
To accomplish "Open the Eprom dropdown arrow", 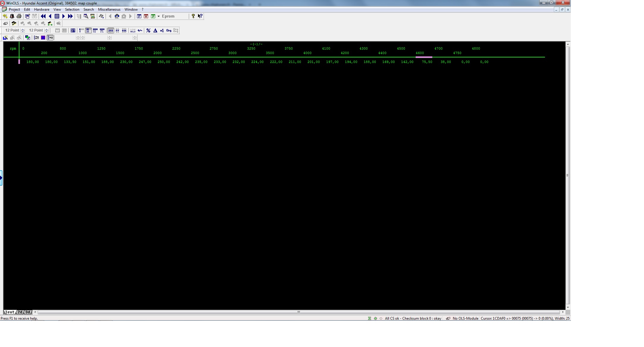I will (158, 16).
